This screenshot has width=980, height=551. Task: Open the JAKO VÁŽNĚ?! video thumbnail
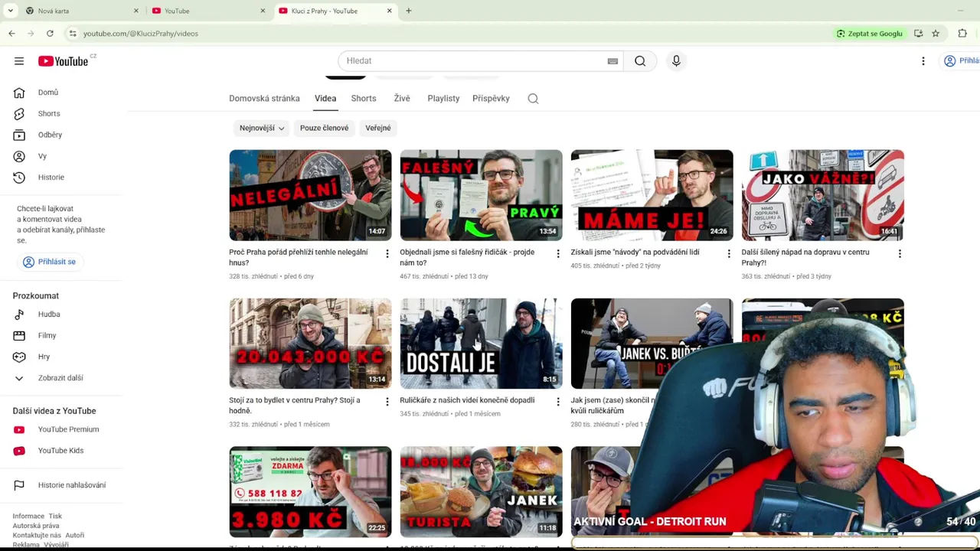coord(823,195)
